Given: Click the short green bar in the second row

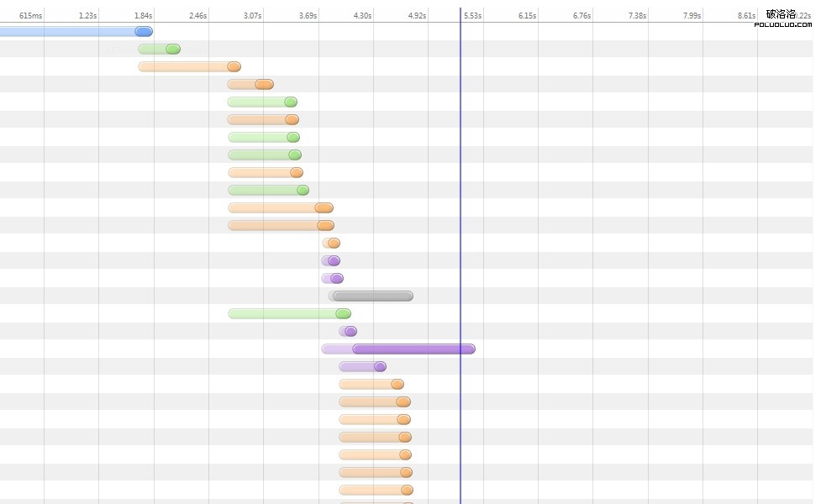Looking at the screenshot, I should (x=159, y=50).
